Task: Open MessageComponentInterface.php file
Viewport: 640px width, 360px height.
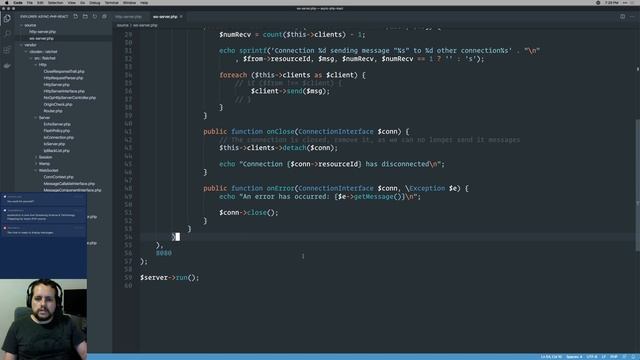Action: (72, 190)
